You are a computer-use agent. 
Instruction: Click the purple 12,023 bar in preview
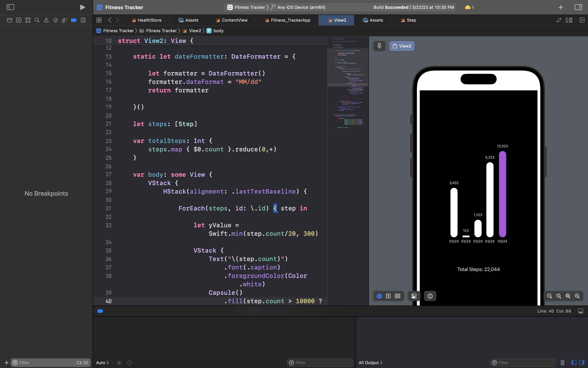(x=502, y=194)
